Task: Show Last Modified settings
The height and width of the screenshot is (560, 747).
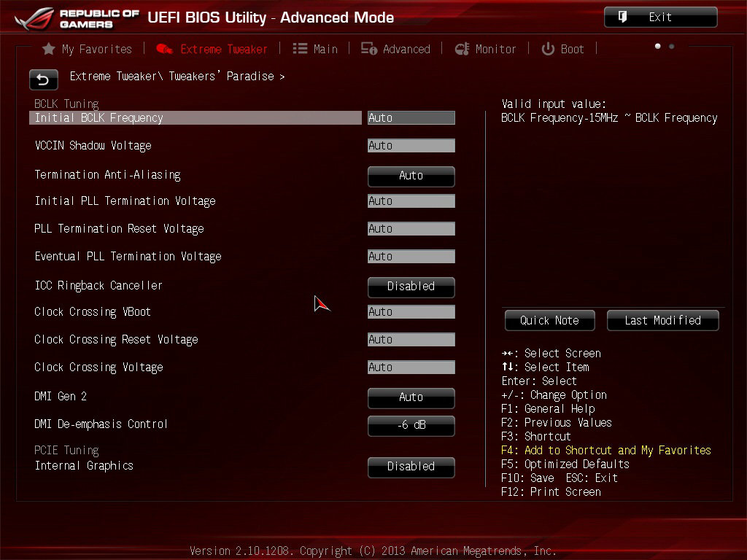Action: click(x=662, y=321)
